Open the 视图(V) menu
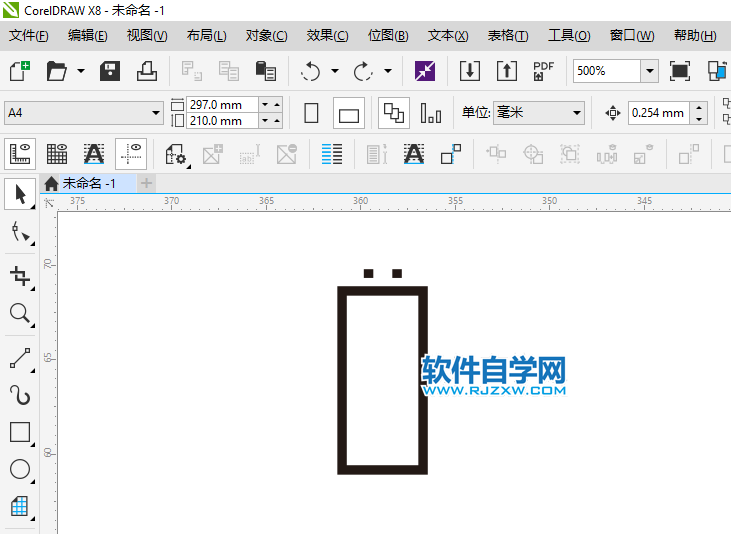This screenshot has height=534, width=731. (147, 35)
